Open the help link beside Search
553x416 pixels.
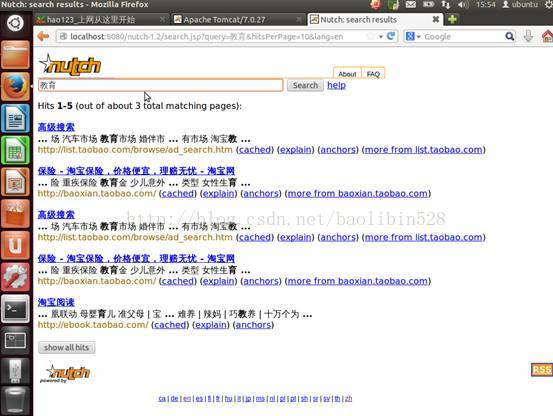(336, 85)
